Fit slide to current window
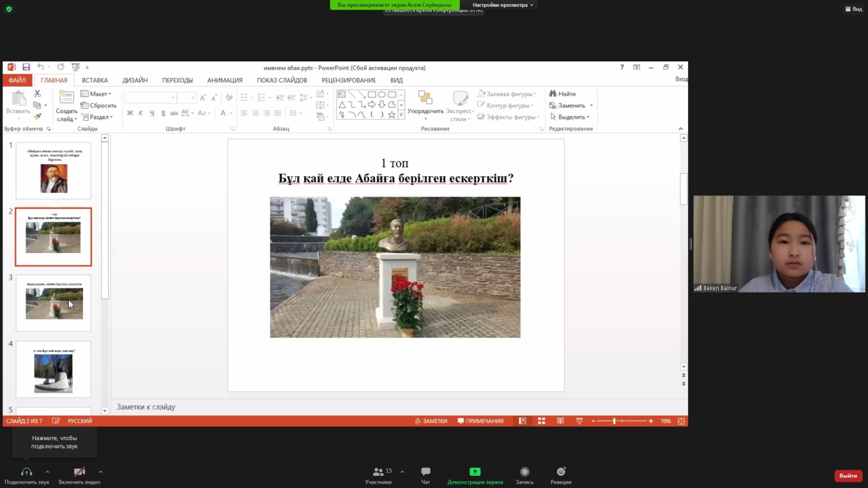This screenshot has width=868, height=488. pos(681,421)
